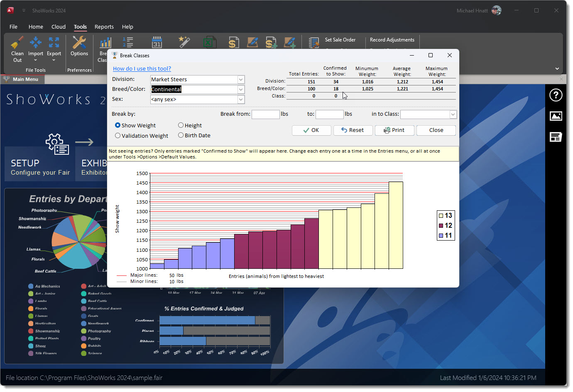
Task: Click the picture icon in right sidebar
Action: [x=556, y=116]
